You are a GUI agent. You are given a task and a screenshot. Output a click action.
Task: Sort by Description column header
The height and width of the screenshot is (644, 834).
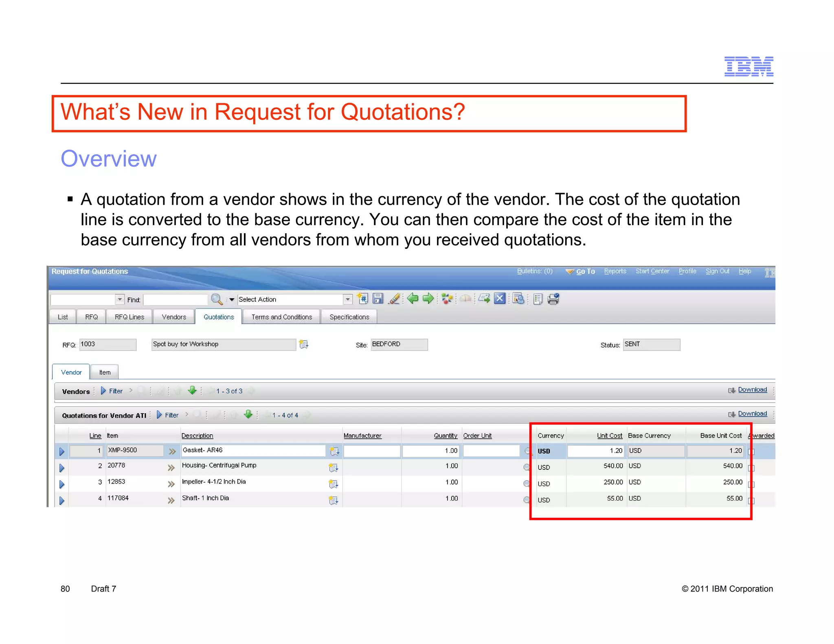coord(197,436)
